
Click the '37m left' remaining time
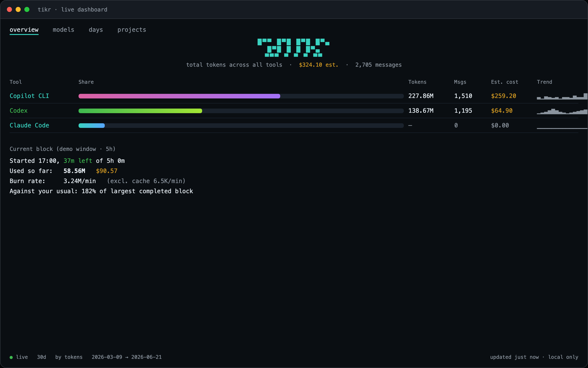tap(78, 161)
